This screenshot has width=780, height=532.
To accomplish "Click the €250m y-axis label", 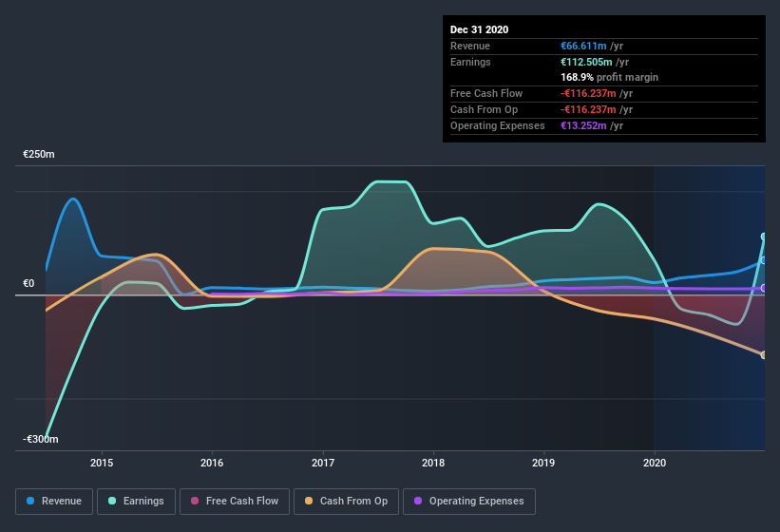I will pos(40,154).
